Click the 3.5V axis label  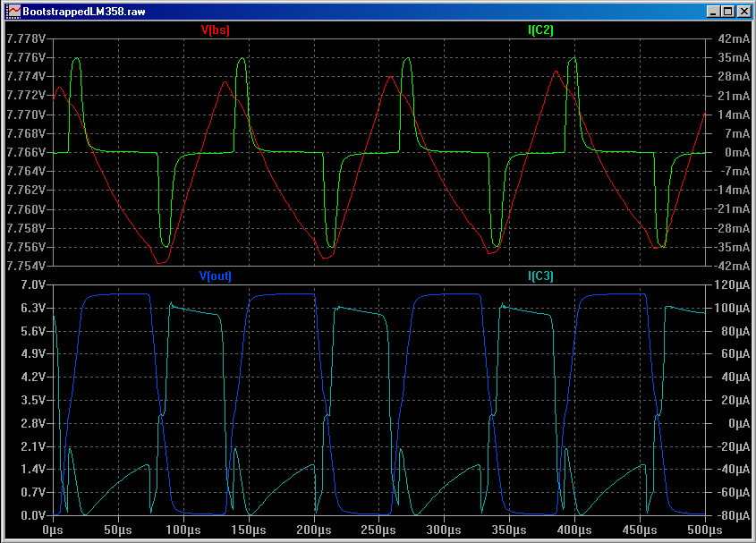33,400
